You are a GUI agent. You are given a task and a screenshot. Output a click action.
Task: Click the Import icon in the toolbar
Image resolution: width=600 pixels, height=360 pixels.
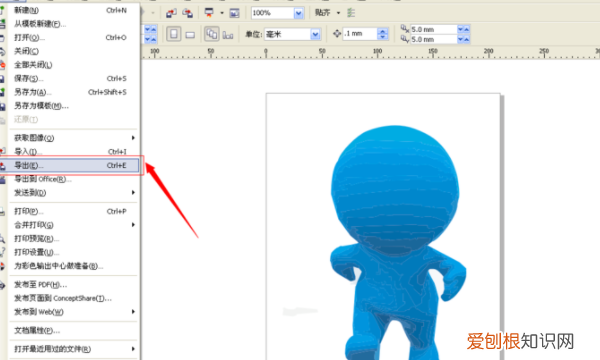point(171,13)
